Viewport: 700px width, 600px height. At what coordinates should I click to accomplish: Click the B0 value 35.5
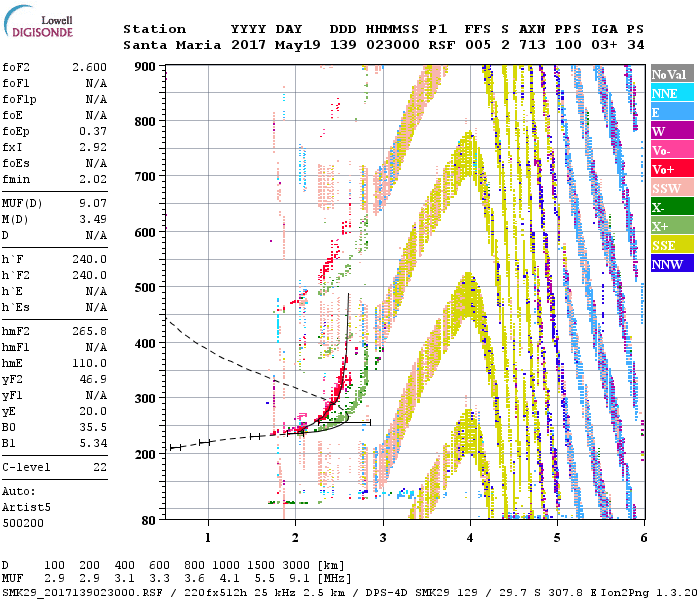pos(93,428)
